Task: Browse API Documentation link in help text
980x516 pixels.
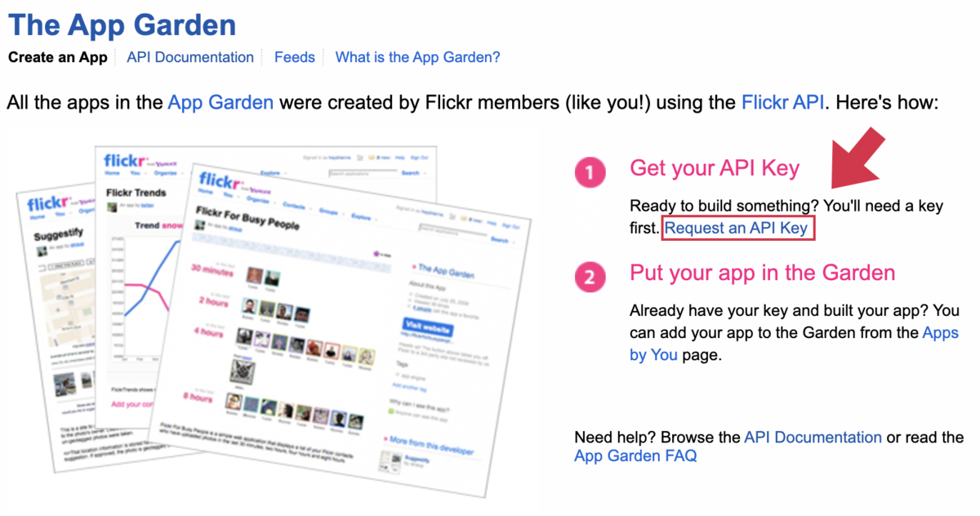Action: [813, 437]
